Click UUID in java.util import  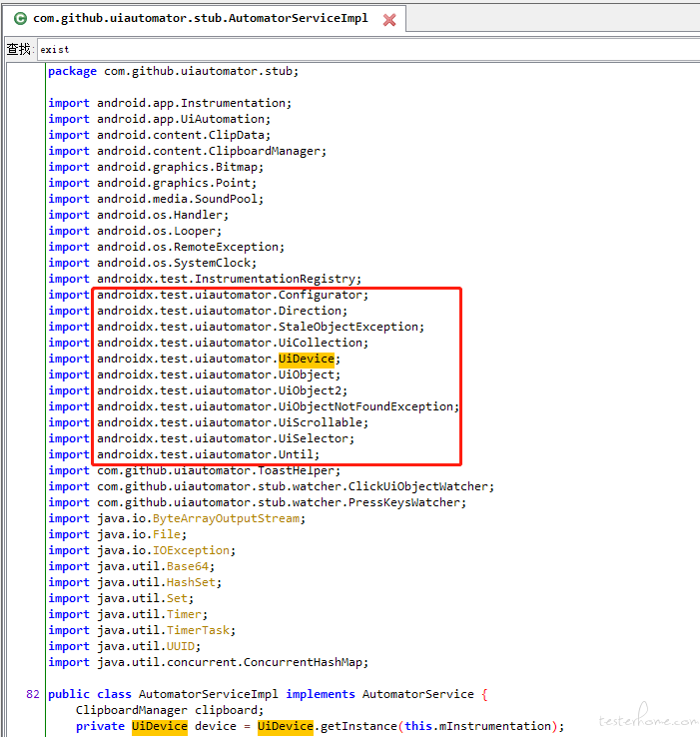(180, 646)
